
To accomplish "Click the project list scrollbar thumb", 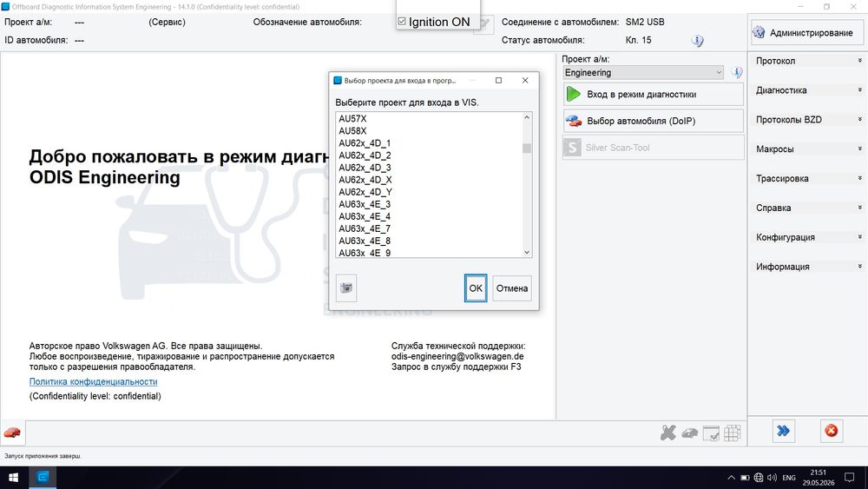I will click(x=527, y=149).
